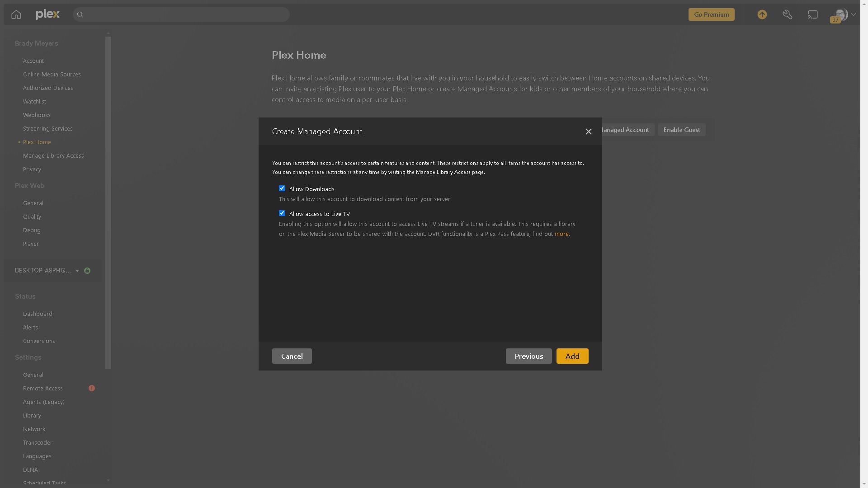Close the Create Managed Account dialog
Screen dimensions: 868x488
click(588, 131)
